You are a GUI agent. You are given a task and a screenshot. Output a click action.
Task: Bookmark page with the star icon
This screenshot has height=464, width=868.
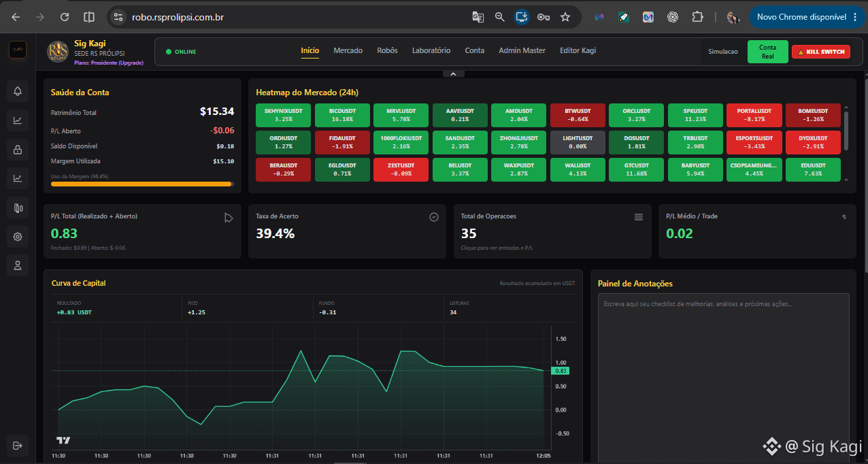(x=565, y=17)
